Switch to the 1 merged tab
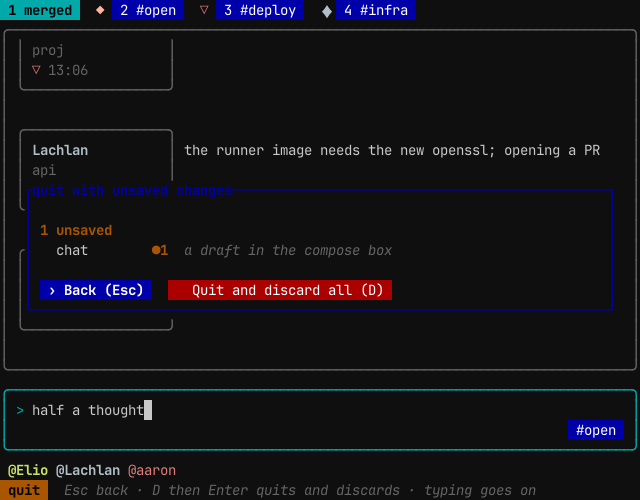Image resolution: width=640 pixels, height=500 pixels. [x=40, y=10]
